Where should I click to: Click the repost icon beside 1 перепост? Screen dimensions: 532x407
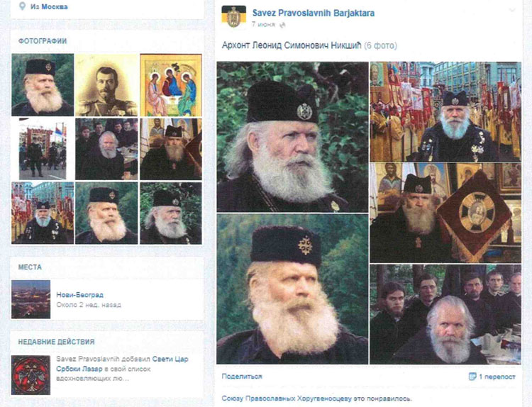click(472, 377)
